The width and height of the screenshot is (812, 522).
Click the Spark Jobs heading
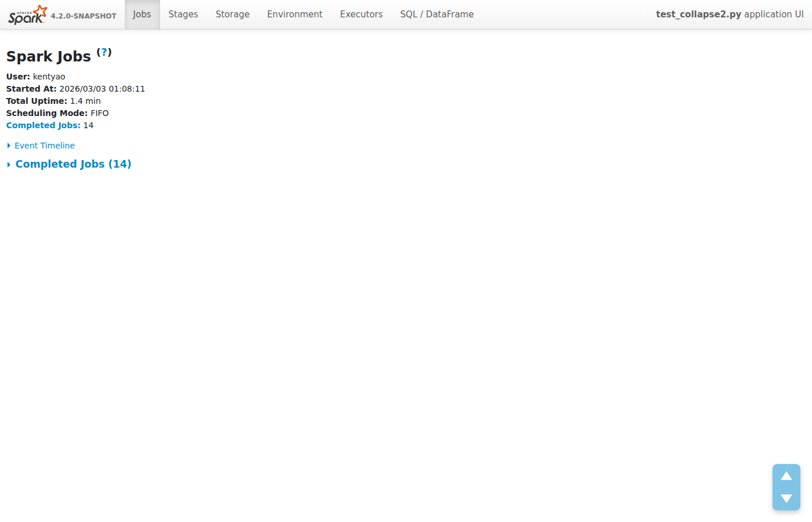click(49, 56)
